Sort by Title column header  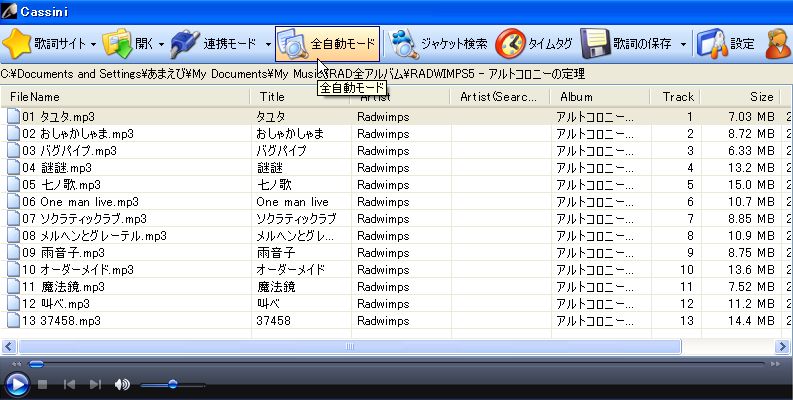coord(300,97)
